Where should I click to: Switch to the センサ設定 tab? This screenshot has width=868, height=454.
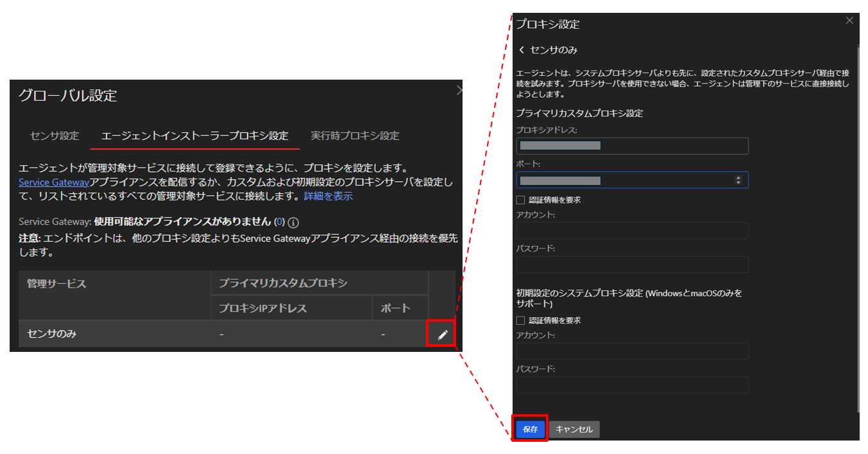pos(55,136)
